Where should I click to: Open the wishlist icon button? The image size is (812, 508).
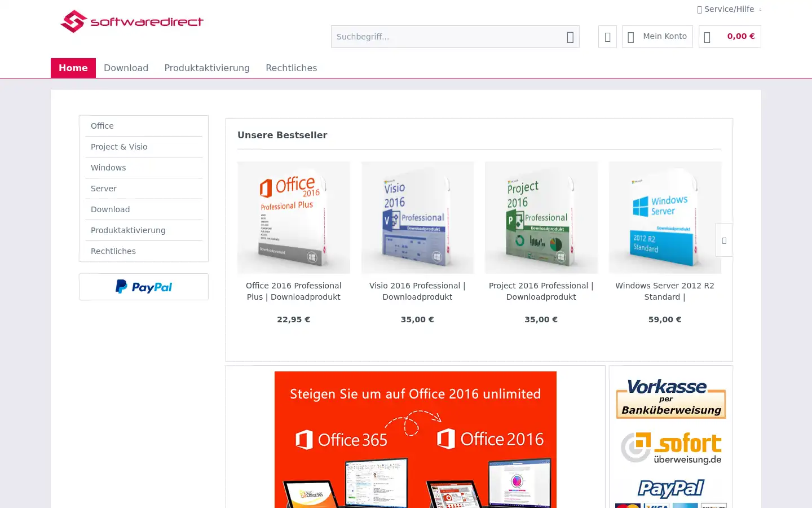point(607,37)
